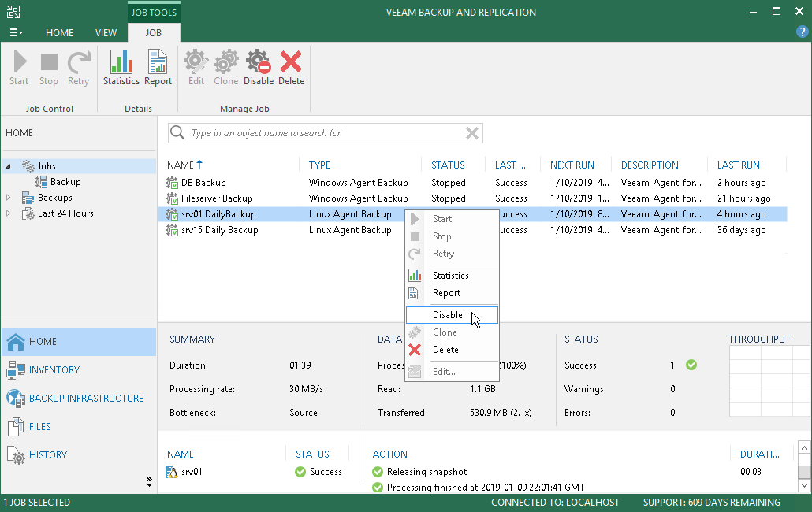Click the HISTORY gear document icon
Screen dimensions: 812x512
(x=16, y=455)
